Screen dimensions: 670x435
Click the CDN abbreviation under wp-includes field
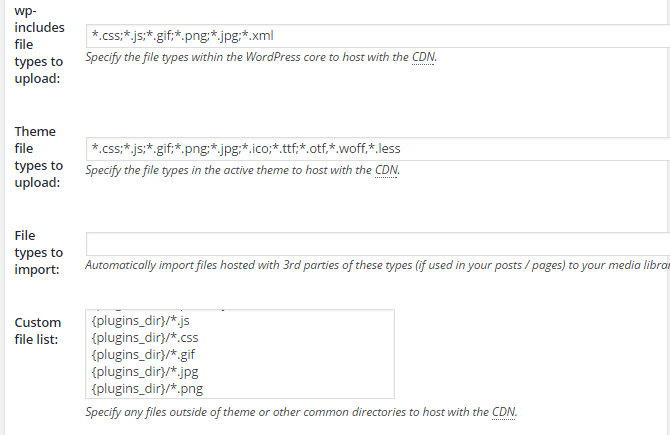[x=423, y=57]
